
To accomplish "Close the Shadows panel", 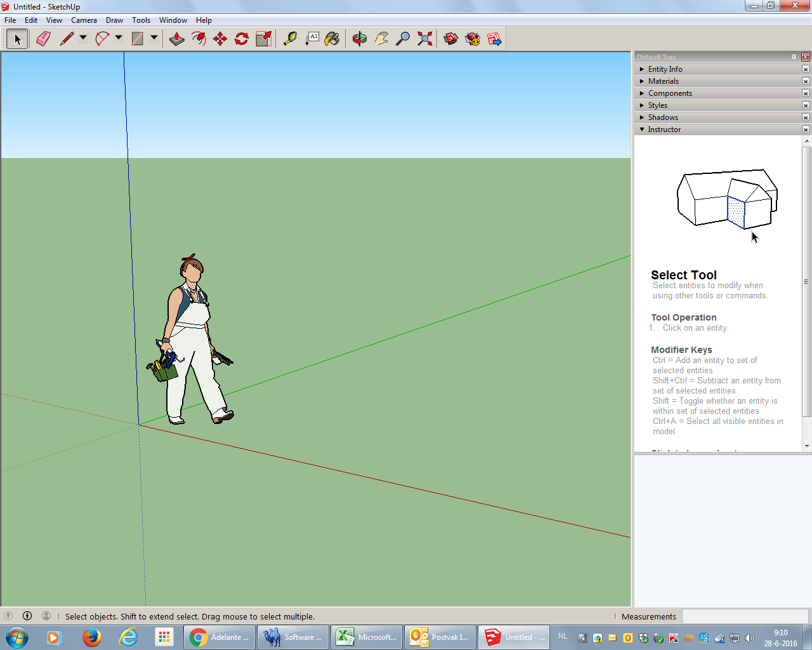I will (x=806, y=117).
